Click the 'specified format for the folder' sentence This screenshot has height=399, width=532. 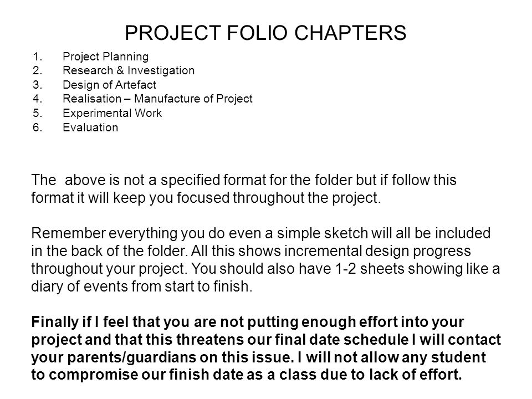(x=244, y=180)
